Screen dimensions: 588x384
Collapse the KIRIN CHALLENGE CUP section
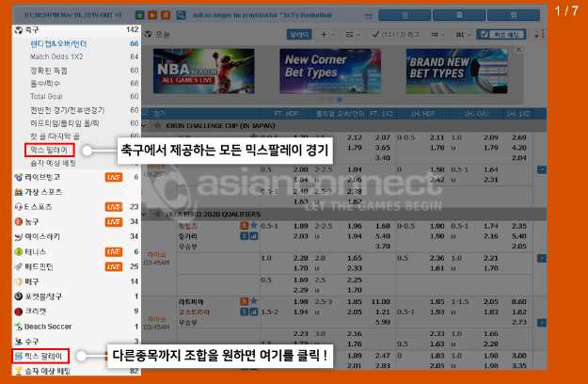tap(144, 125)
